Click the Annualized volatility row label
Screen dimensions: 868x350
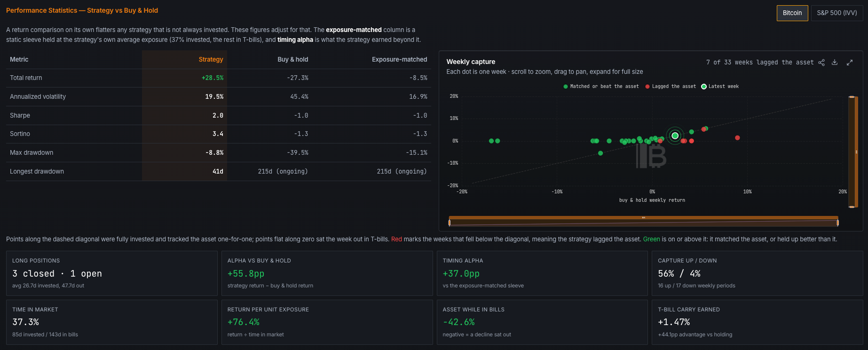click(38, 96)
